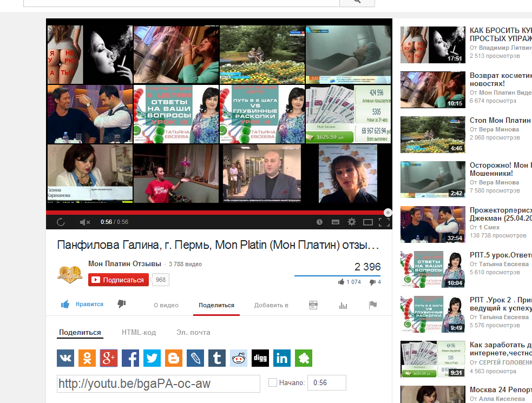This screenshot has height=403, width=532.
Task: Open Как заработать sidebar video title
Action: tap(501, 349)
